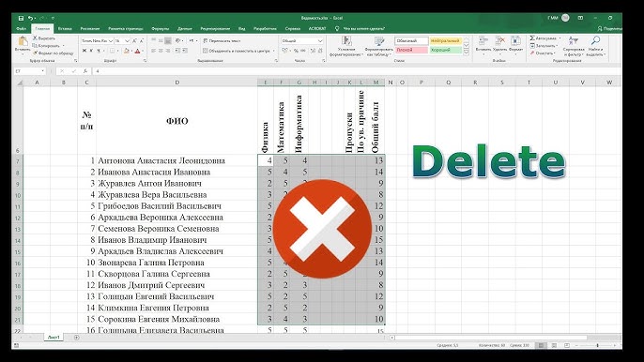This screenshot has width=644, height=362.
Task: Apply the Нейтральный cell style
Action: (x=446, y=40)
